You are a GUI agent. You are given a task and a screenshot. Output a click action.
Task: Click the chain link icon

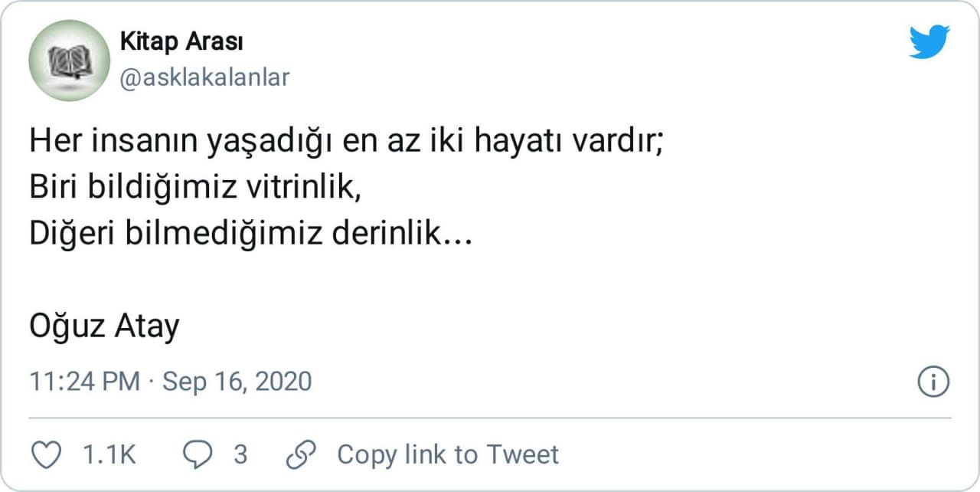tap(298, 454)
